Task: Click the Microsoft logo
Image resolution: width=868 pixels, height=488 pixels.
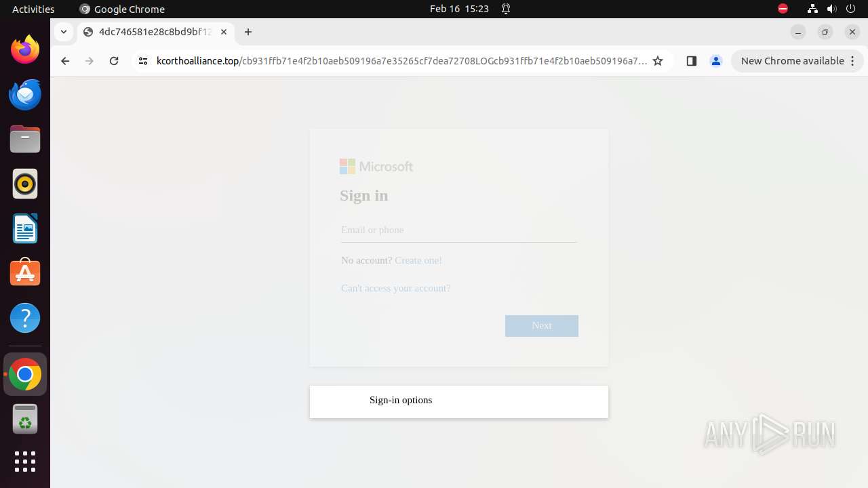Action: coord(376,167)
